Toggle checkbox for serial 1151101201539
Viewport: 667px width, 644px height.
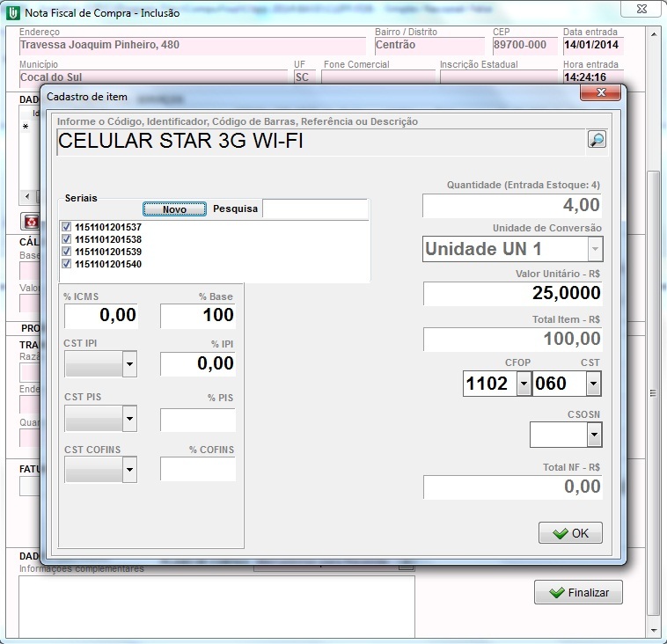tap(67, 252)
